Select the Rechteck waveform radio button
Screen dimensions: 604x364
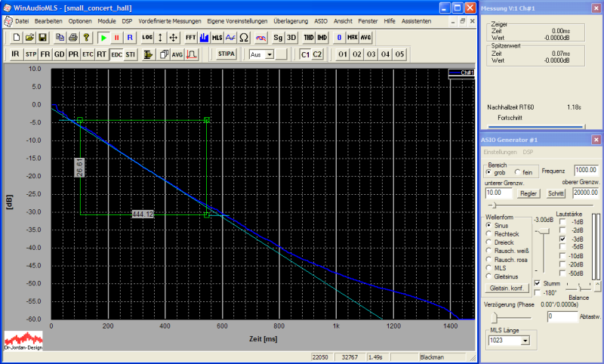(488, 233)
